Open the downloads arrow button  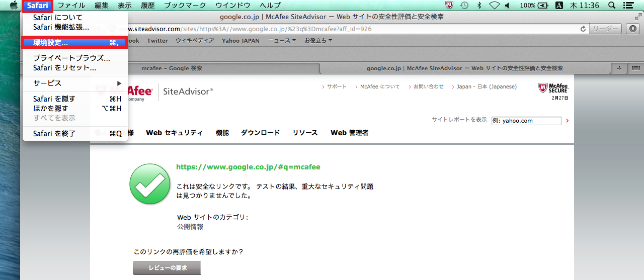pyautogui.click(x=632, y=29)
